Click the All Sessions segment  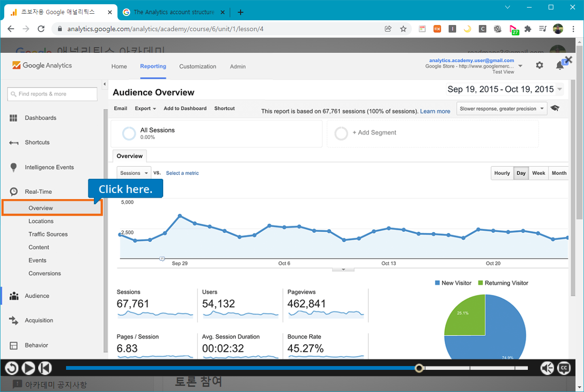click(217, 133)
